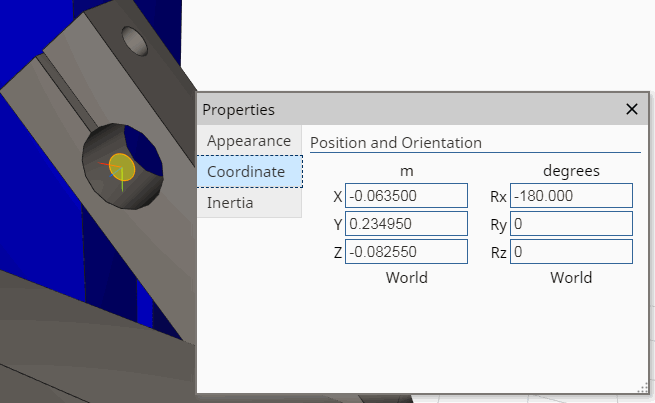Click the Z position input field
The image size is (655, 403).
click(x=406, y=252)
